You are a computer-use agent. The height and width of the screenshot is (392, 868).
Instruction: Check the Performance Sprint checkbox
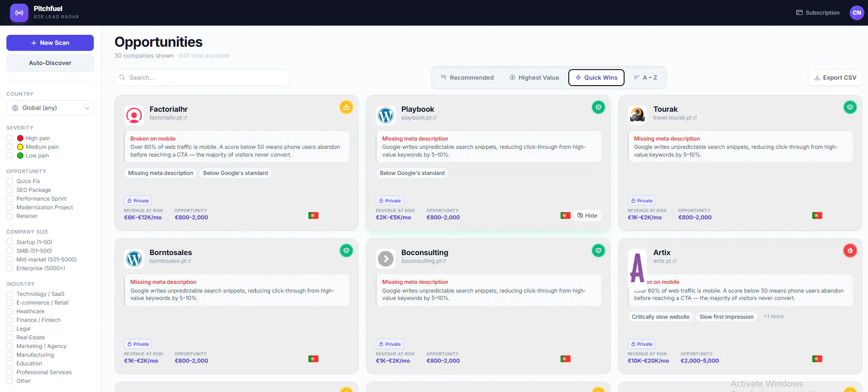[10, 198]
